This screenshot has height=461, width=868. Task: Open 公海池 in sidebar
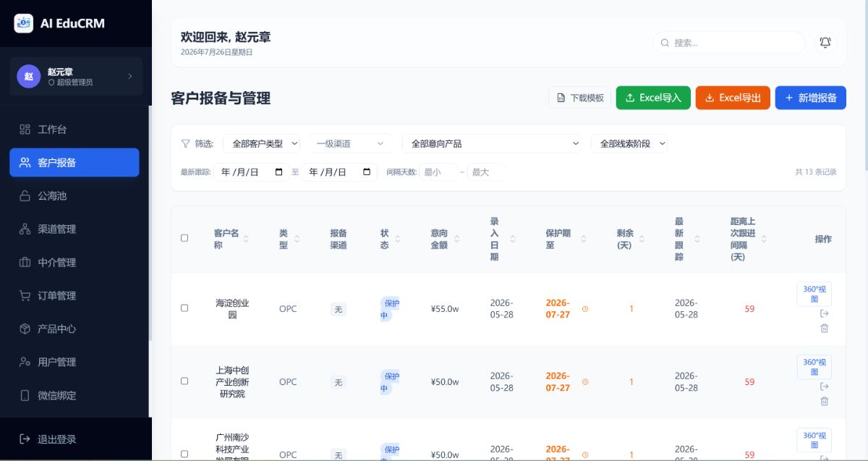pyautogui.click(x=75, y=196)
